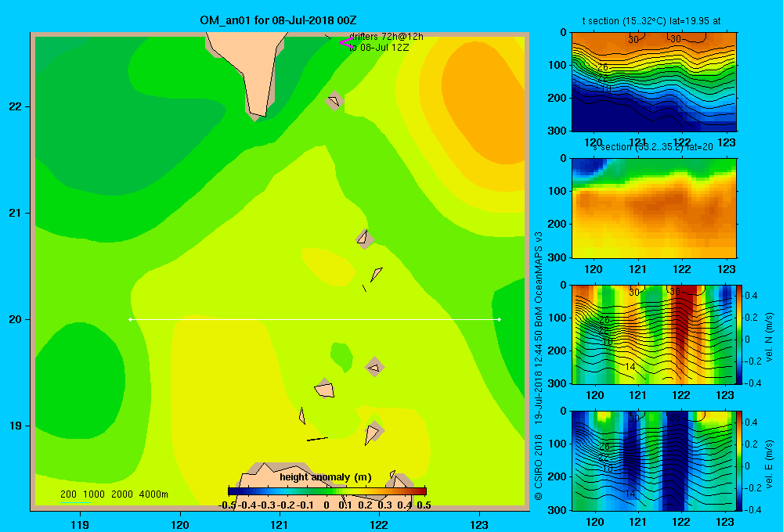Click the "vel. N (m/s)" axis label

coord(769,337)
